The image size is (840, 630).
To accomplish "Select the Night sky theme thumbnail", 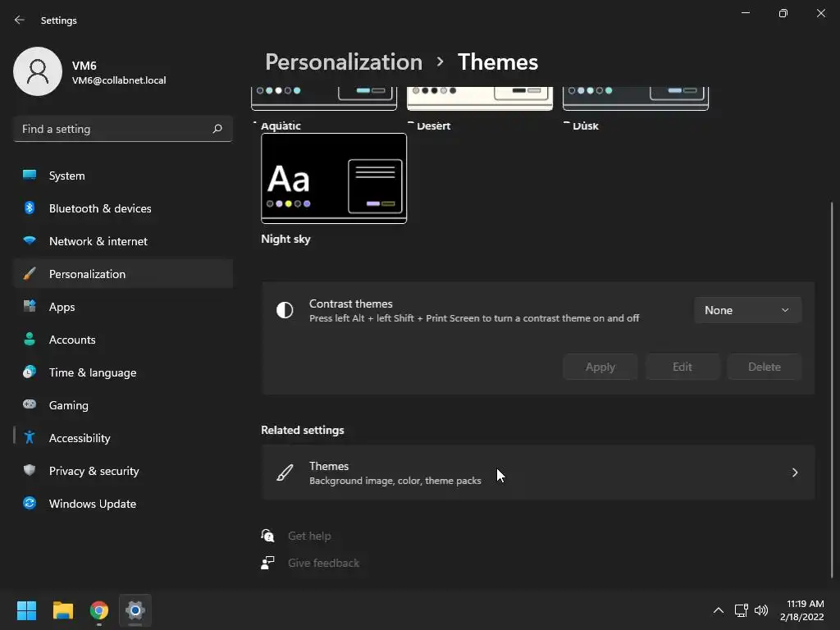I will 334,178.
